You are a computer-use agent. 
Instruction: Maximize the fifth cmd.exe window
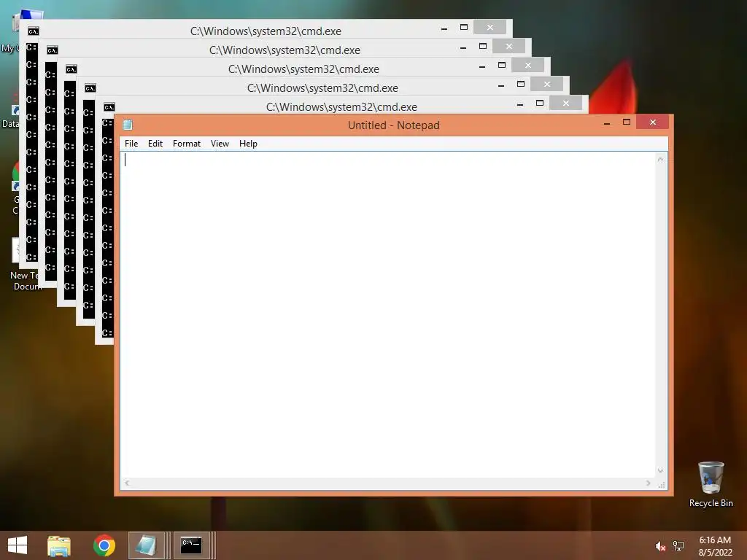(x=539, y=103)
